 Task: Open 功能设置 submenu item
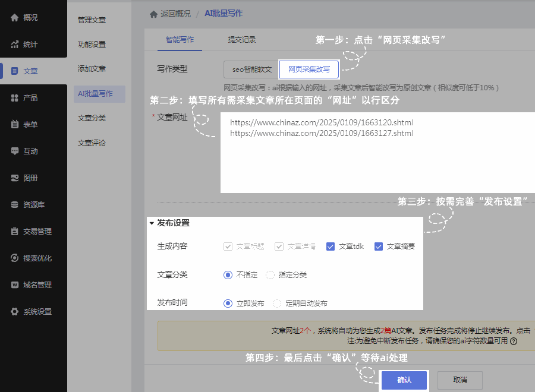pos(92,45)
